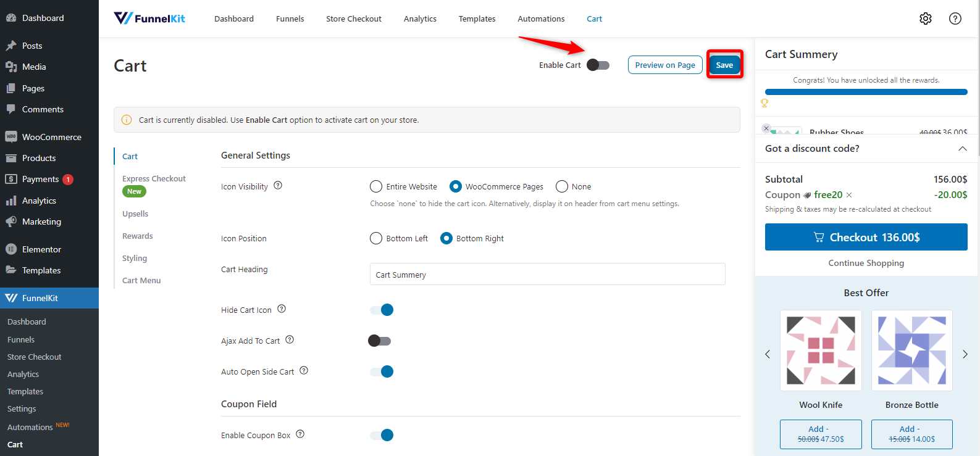980x456 pixels.
Task: Open the Cart Menu settings section
Action: 141,280
